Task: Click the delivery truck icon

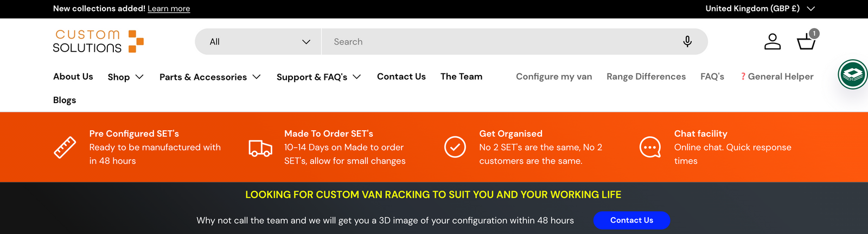Action: pyautogui.click(x=260, y=148)
